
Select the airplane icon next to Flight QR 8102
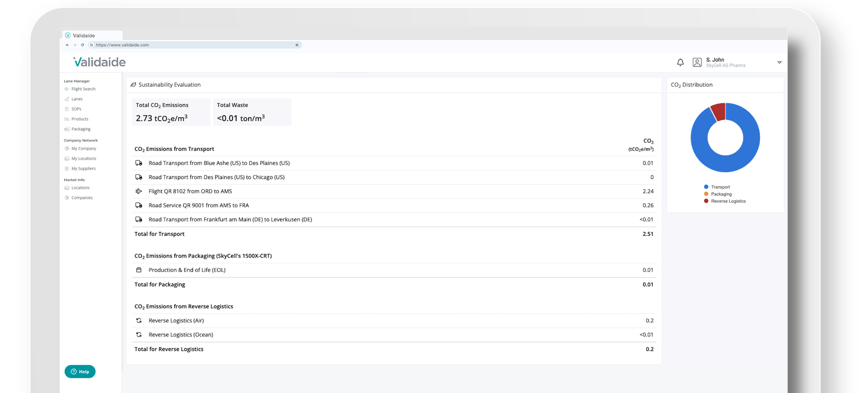coord(139,191)
